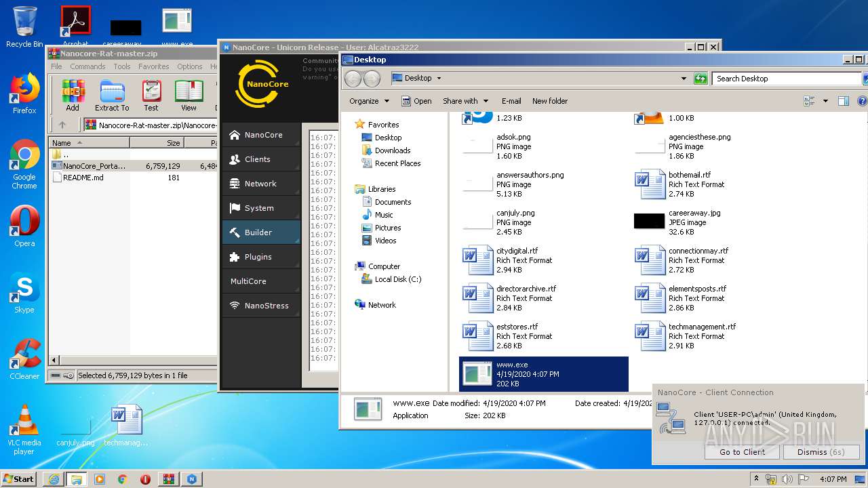Click the Extract To icon in WinRAR
This screenshot has height=488, width=868.
[x=112, y=96]
